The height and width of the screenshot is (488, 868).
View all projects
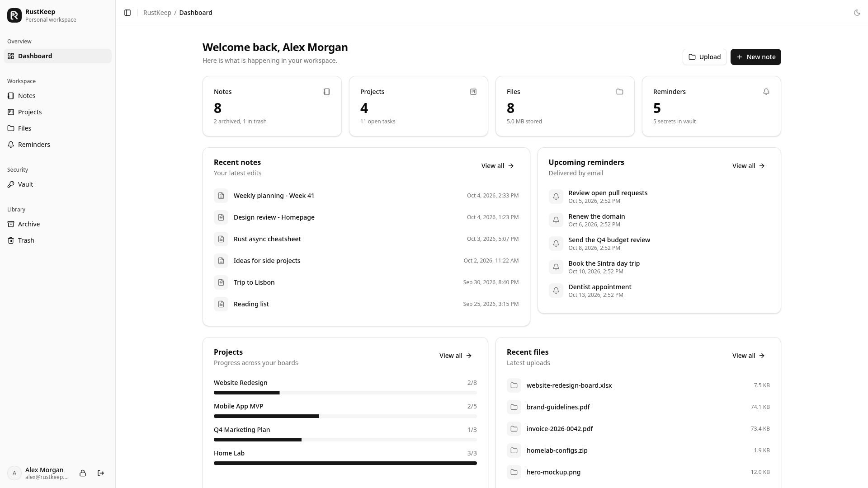click(456, 356)
